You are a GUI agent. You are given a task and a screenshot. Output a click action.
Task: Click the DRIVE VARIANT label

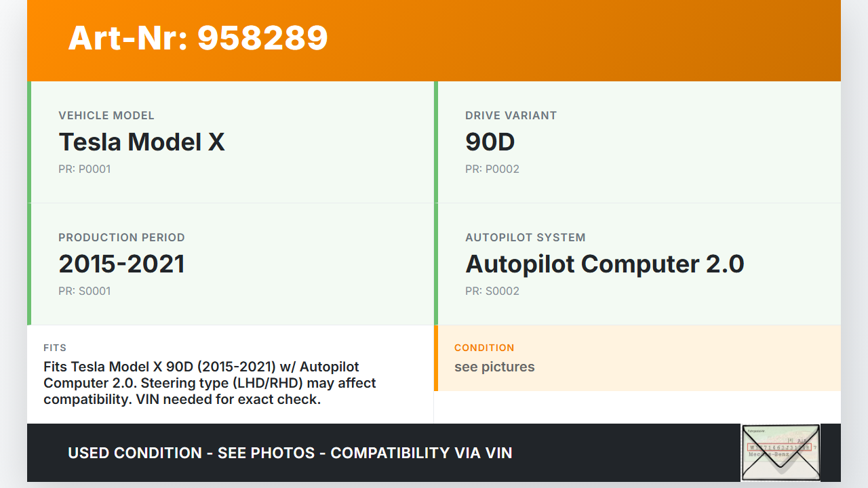[x=511, y=116]
